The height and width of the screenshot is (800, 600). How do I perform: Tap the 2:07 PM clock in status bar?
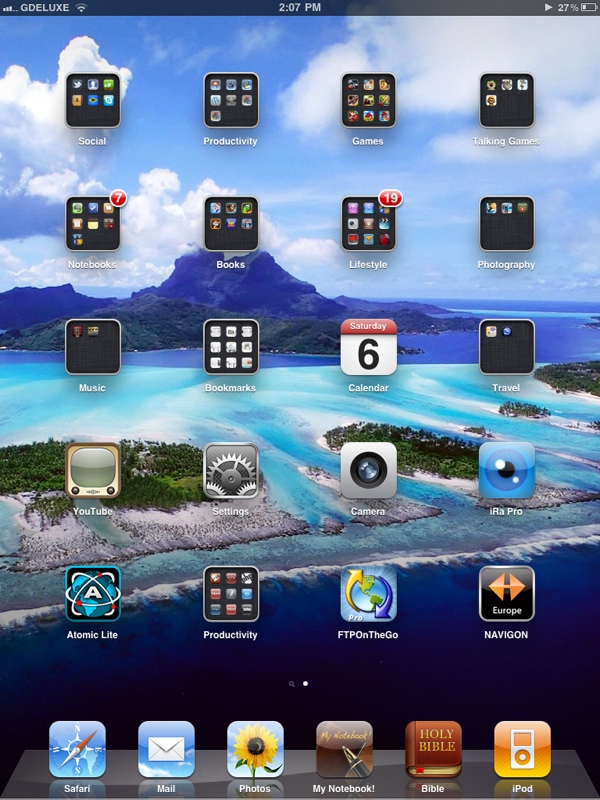click(299, 7)
